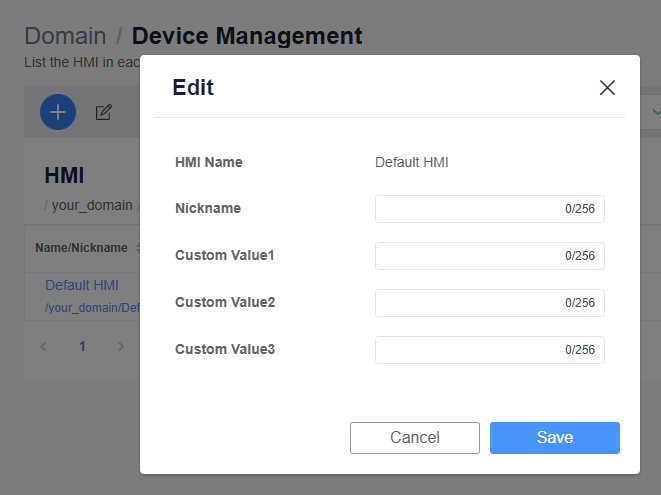Click the Save button
Viewport: 661px width, 495px height.
[x=555, y=438]
